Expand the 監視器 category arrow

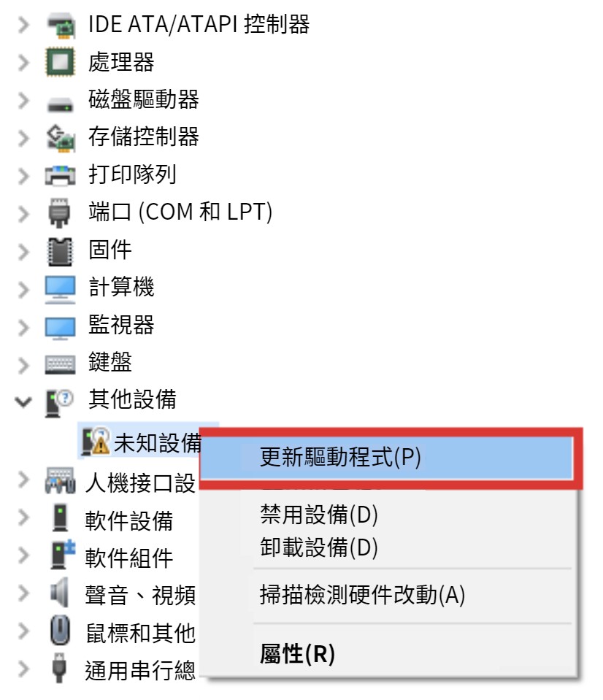pos(23,327)
